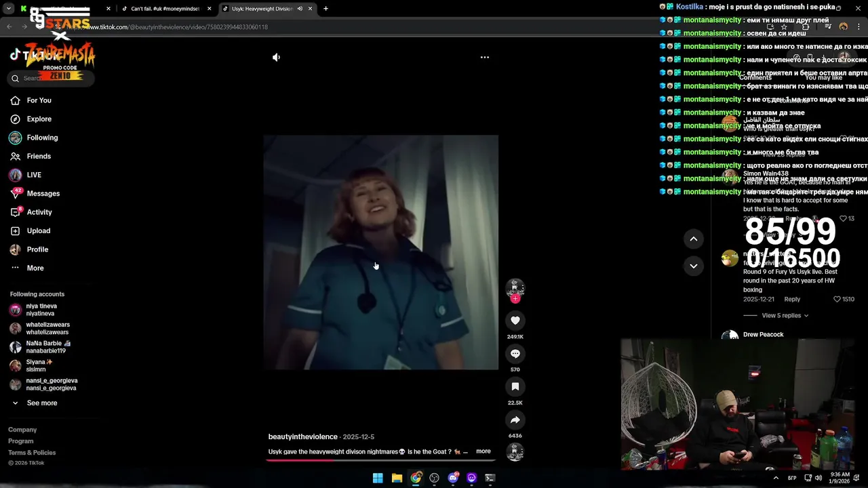Open OBS Studio from the taskbar
This screenshot has height=488, width=868.
(434, 478)
